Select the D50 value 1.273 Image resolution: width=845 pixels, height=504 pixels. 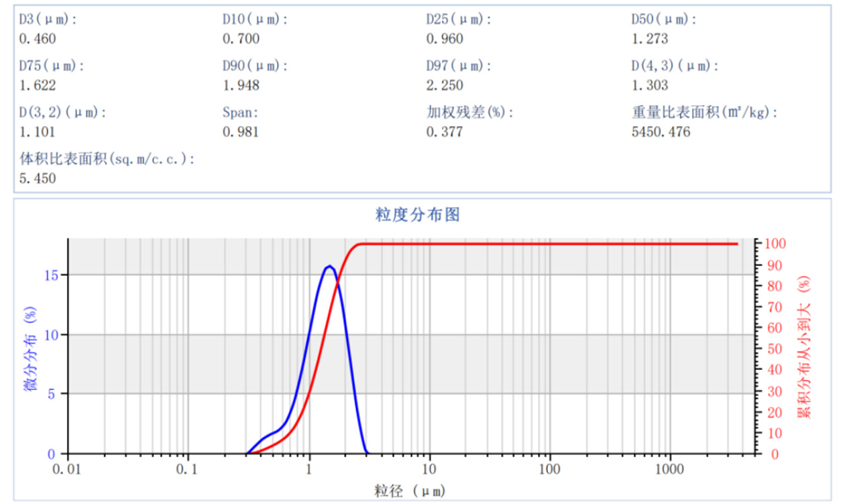point(650,39)
